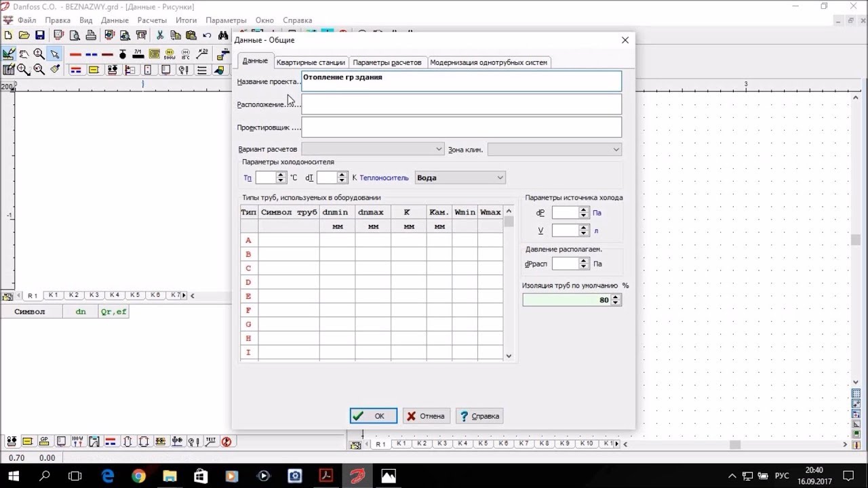Switch to Модернизация однотрубных систем tab
This screenshot has height=488, width=868.
(488, 62)
